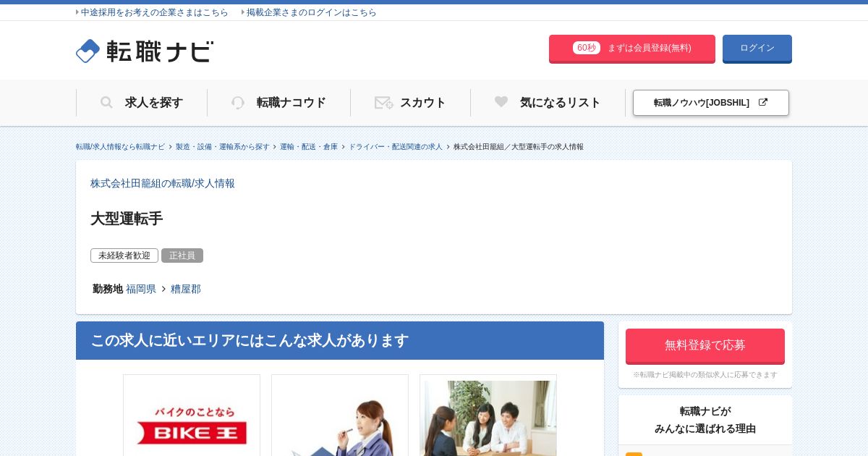Click 大型運転手 job title text

[x=127, y=219]
